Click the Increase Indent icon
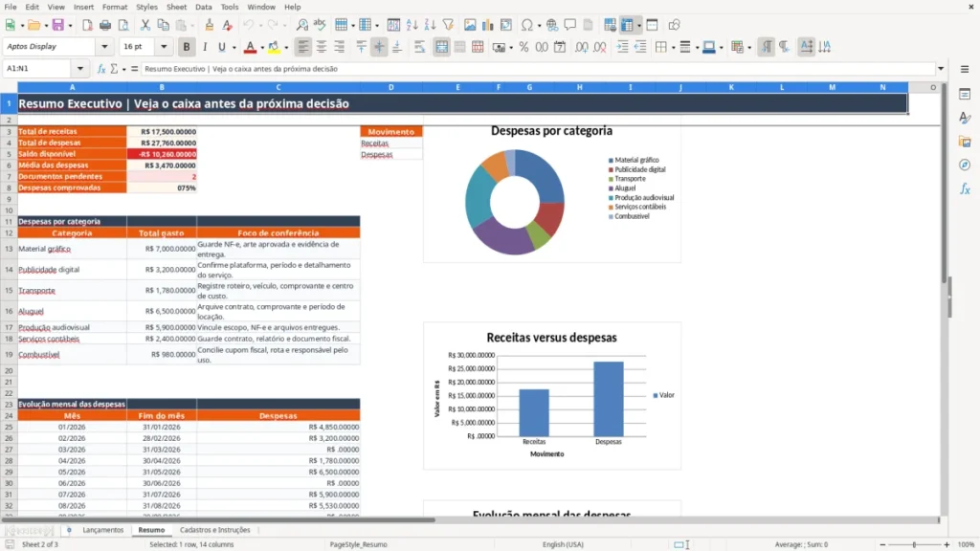 [622, 47]
